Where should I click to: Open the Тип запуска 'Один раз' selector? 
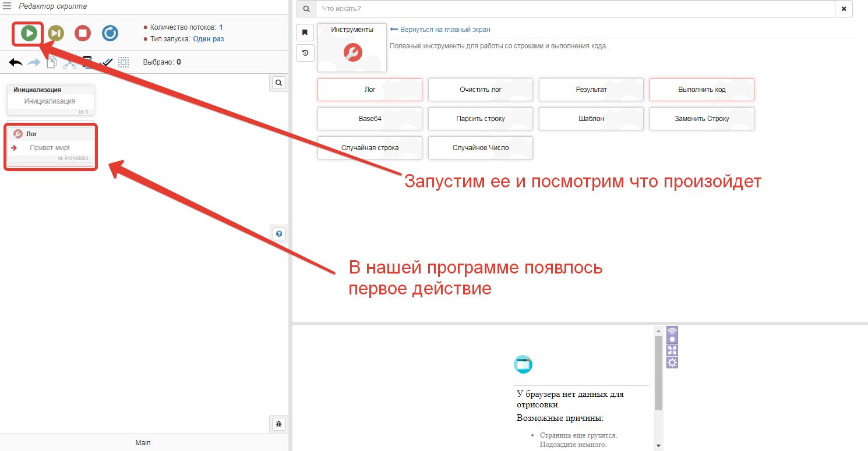[x=208, y=39]
